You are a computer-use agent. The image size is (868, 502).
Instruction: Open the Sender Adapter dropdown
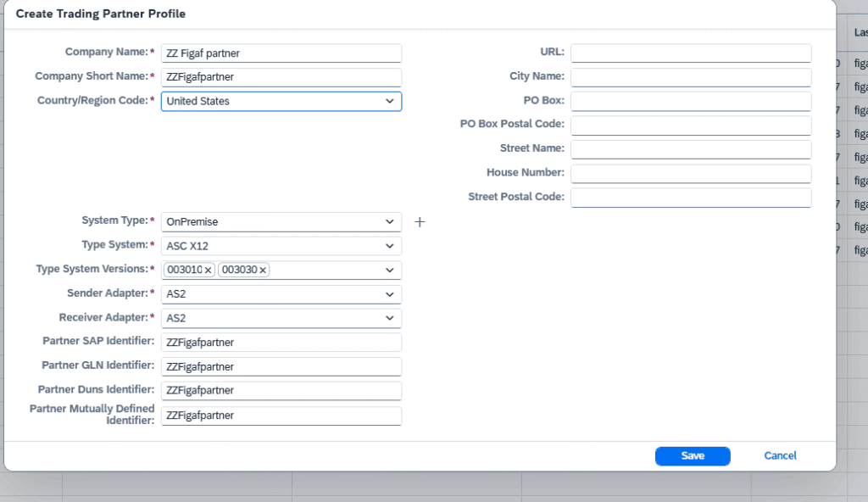390,294
